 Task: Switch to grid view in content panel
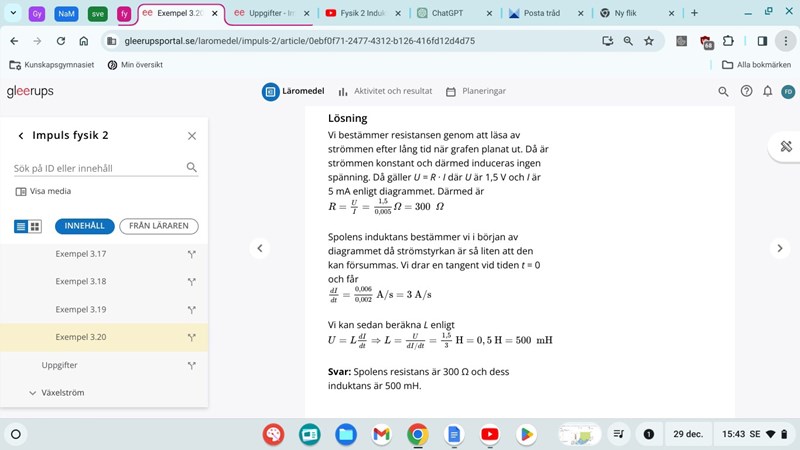point(35,227)
